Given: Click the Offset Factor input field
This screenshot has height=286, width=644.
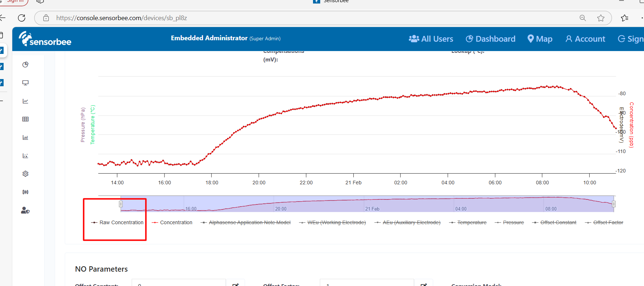Looking at the screenshot, I should [x=367, y=283].
